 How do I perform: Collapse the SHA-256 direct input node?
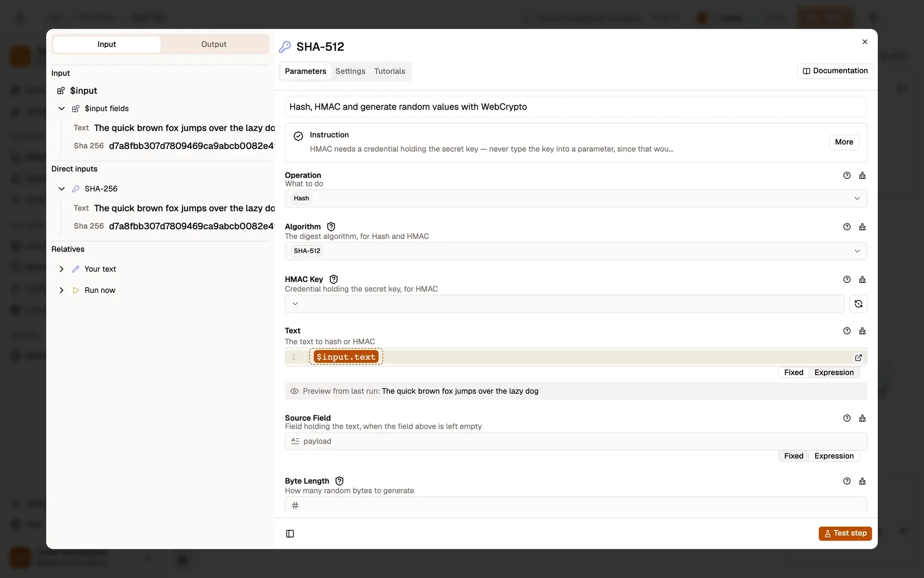pos(61,189)
